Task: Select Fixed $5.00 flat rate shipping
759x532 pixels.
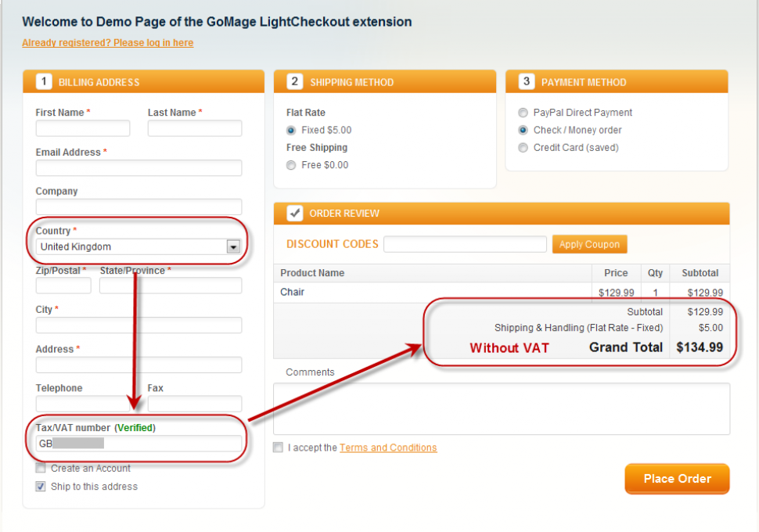Action: point(291,131)
